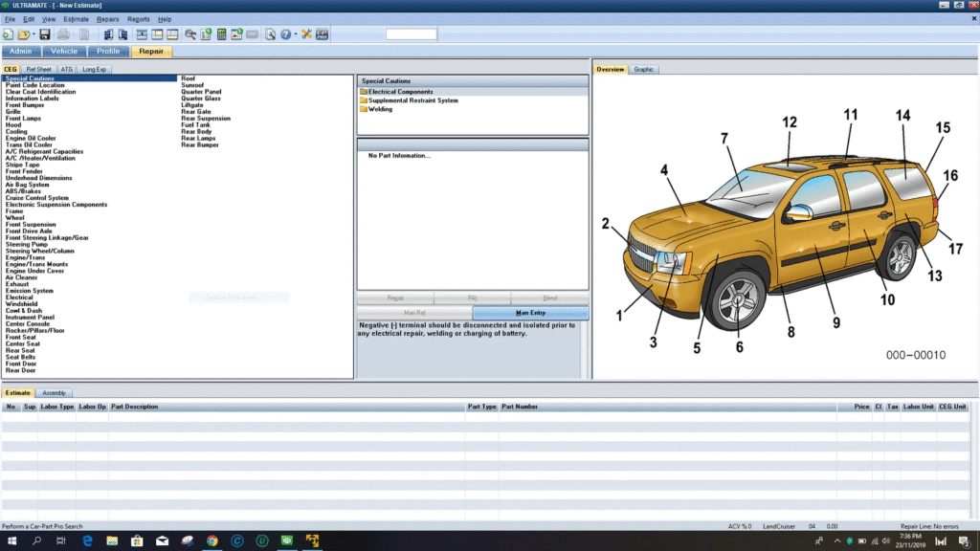This screenshot has height=551, width=980.
Task: Open the Estimate menu
Action: click(x=76, y=19)
